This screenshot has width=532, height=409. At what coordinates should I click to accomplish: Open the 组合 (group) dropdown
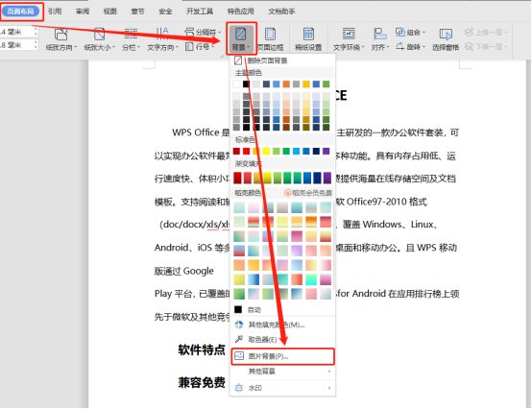click(411, 33)
